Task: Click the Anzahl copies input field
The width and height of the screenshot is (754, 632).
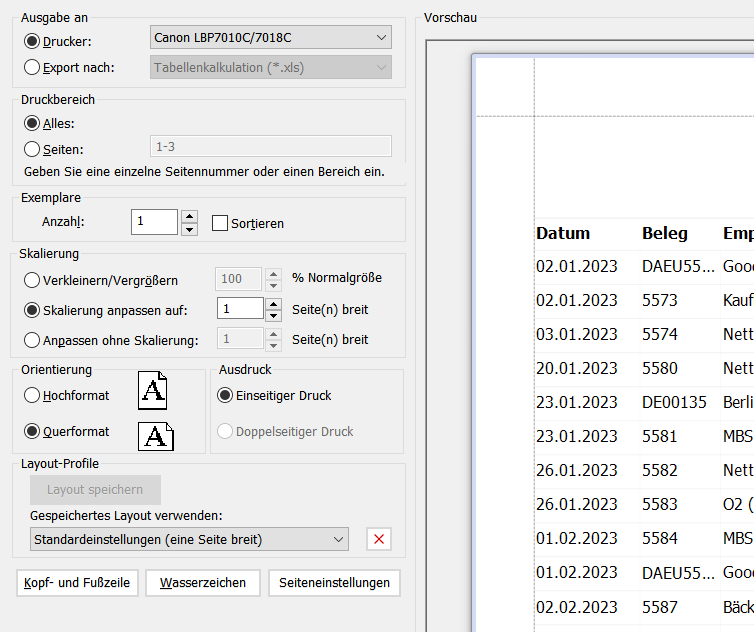Action: coord(154,222)
